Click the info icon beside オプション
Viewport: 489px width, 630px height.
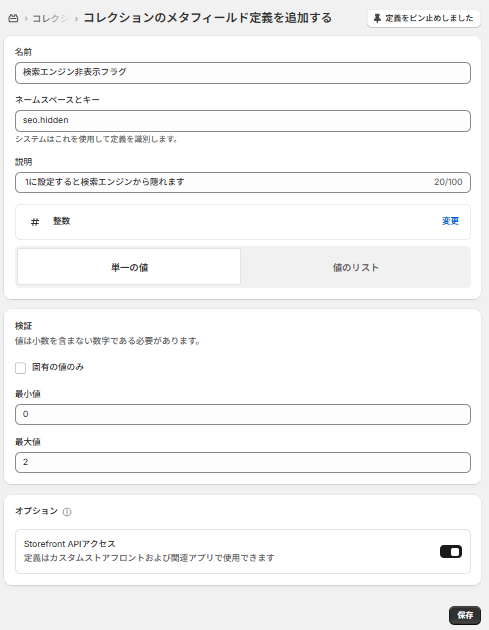[x=67, y=511]
